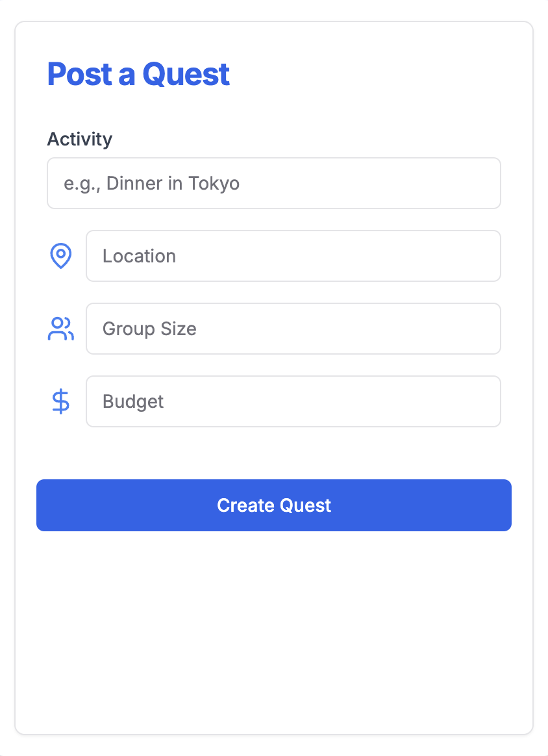Click the Group Size input field

pyautogui.click(x=293, y=329)
